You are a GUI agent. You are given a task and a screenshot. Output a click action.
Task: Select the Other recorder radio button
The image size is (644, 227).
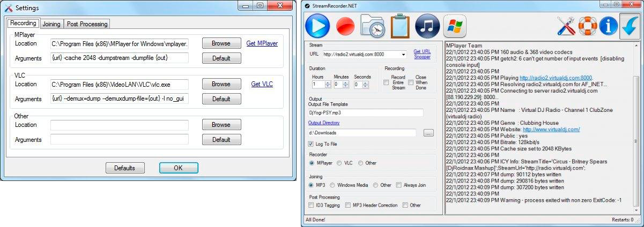pyautogui.click(x=360, y=163)
